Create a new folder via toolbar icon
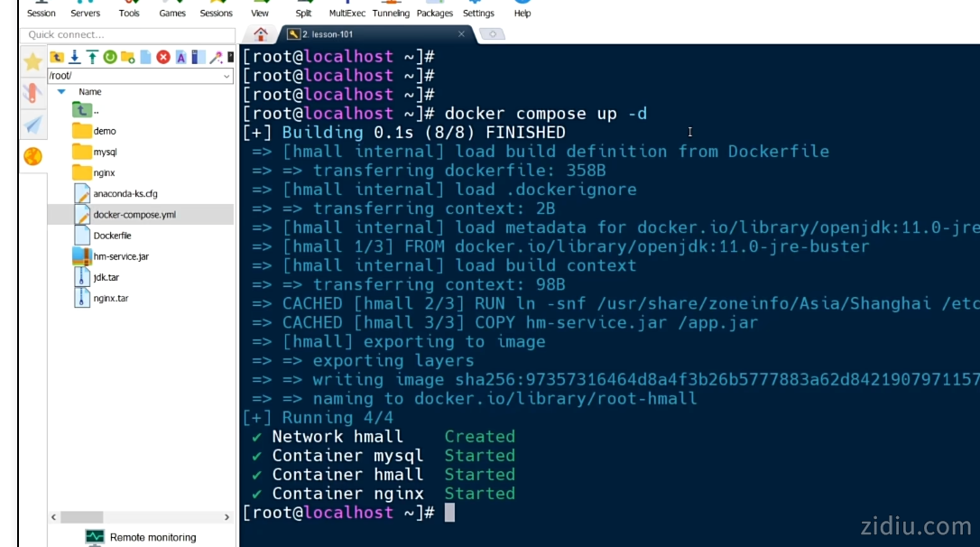This screenshot has width=980, height=547. [x=127, y=57]
